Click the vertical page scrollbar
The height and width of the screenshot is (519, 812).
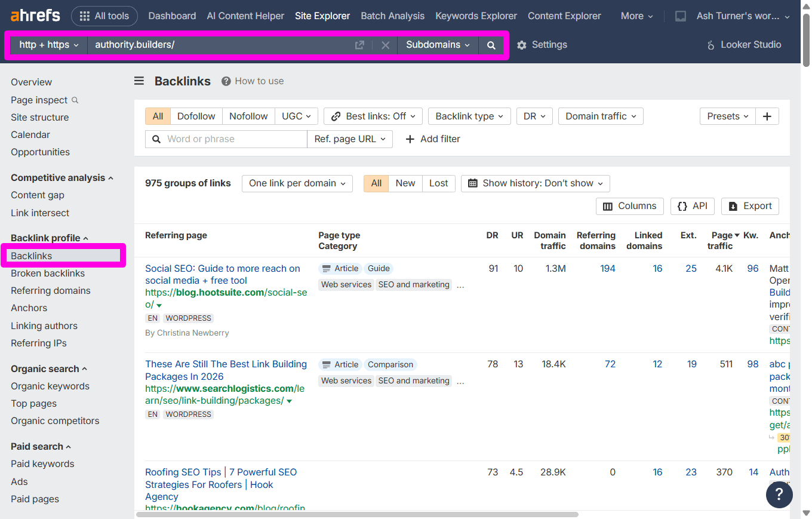point(806,39)
